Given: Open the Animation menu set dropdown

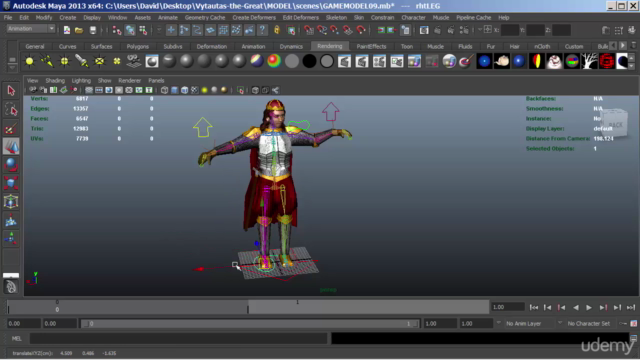Looking at the screenshot, I should coord(31,29).
